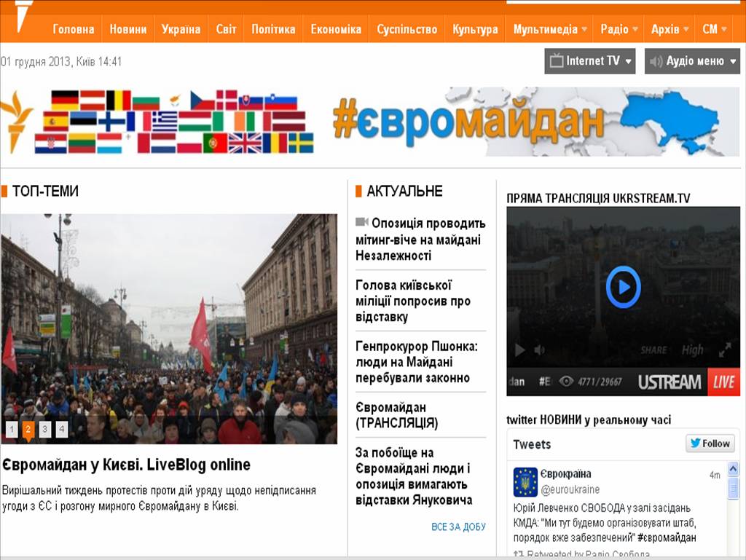Expand the Радіо dropdown menu
746x560 pixels.
point(619,29)
